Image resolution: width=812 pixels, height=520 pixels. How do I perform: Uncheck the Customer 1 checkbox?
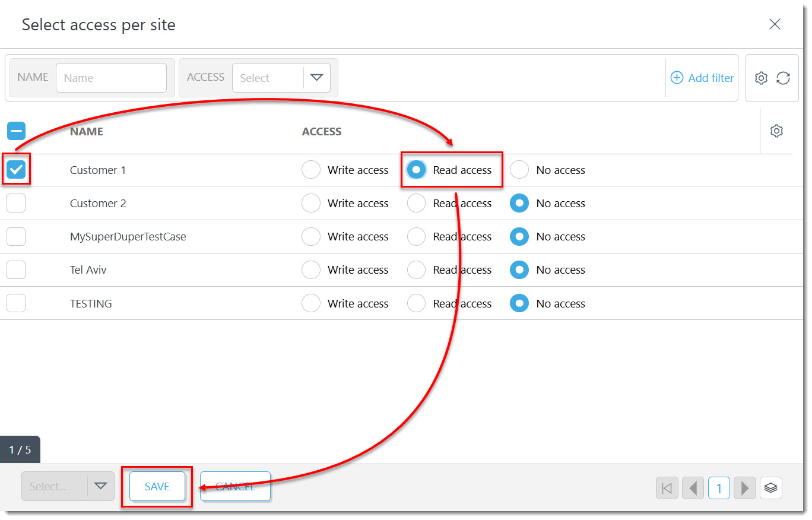(x=16, y=170)
